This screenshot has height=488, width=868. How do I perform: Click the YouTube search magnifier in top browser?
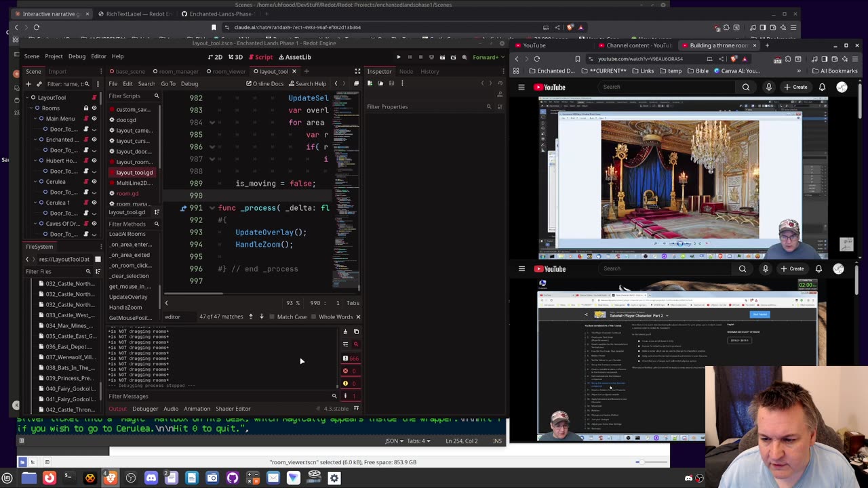tap(746, 87)
